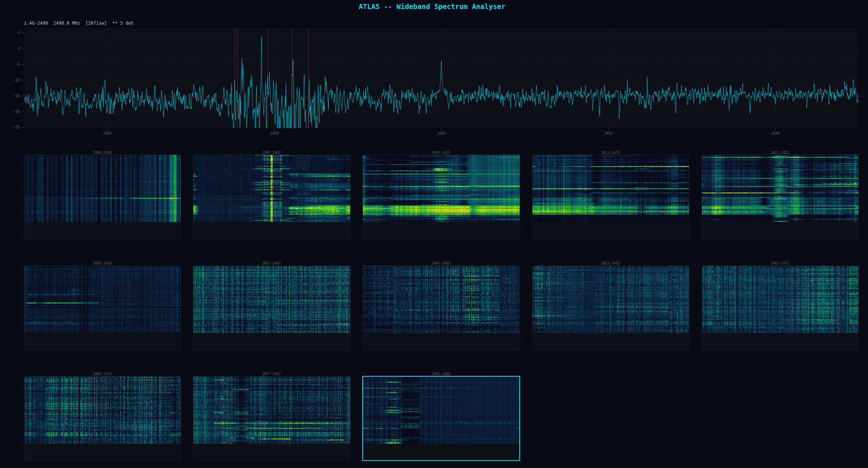
Task: Select the highlighted 2485-2495 waterfall panel
Action: tap(441, 418)
